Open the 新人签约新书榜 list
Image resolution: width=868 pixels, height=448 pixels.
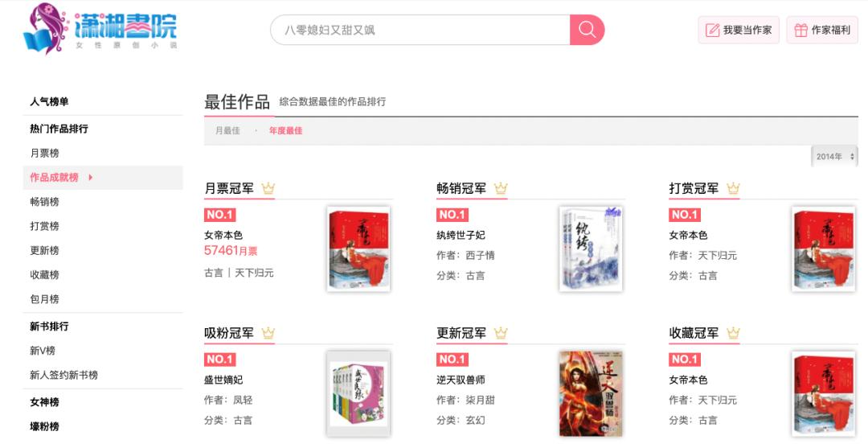pyautogui.click(x=63, y=375)
